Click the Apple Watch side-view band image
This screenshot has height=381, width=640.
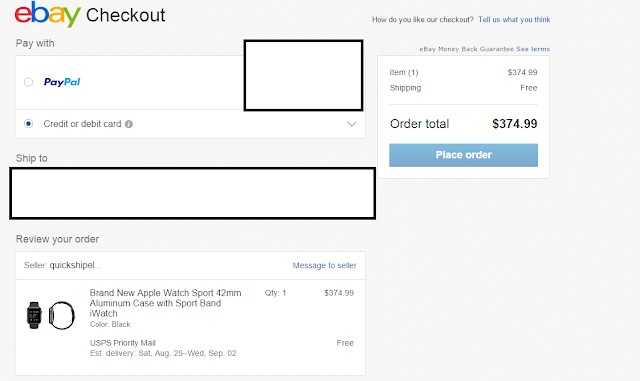click(x=62, y=315)
